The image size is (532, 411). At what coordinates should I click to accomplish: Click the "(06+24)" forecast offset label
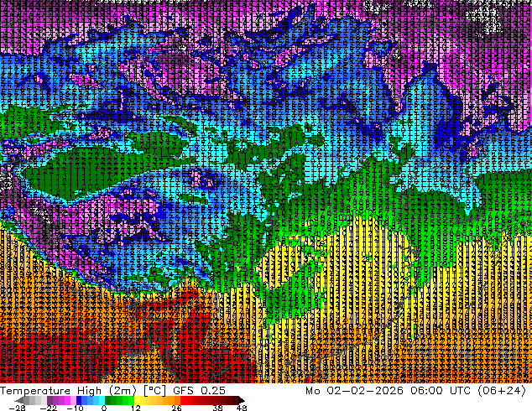point(502,391)
